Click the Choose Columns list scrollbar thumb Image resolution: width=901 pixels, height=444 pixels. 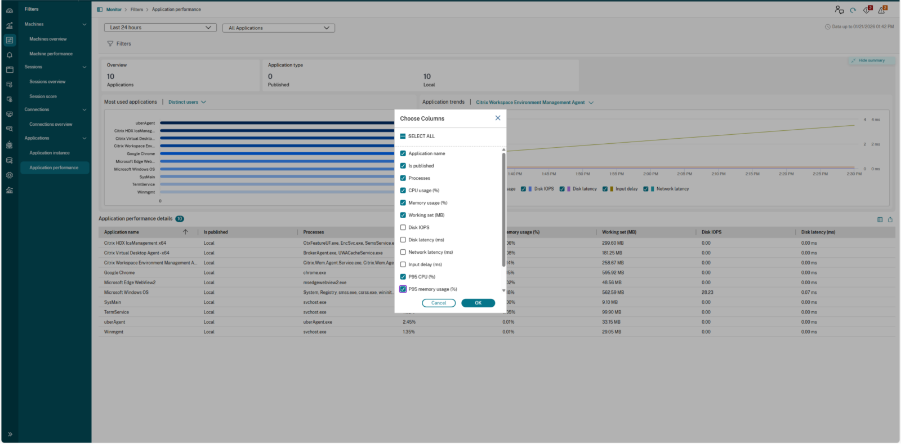pos(504,210)
